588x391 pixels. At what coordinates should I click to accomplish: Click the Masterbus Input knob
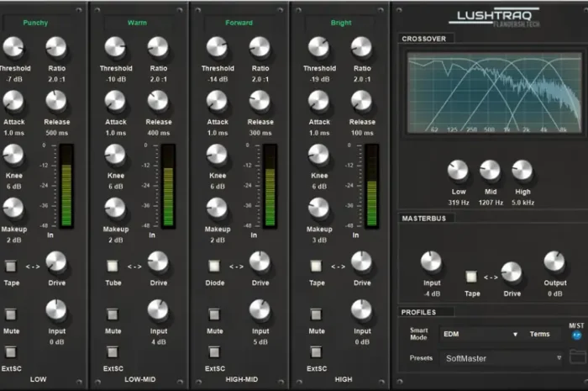(431, 262)
